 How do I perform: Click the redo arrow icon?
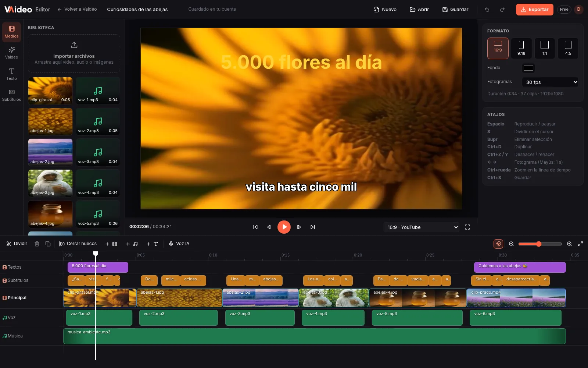click(502, 10)
